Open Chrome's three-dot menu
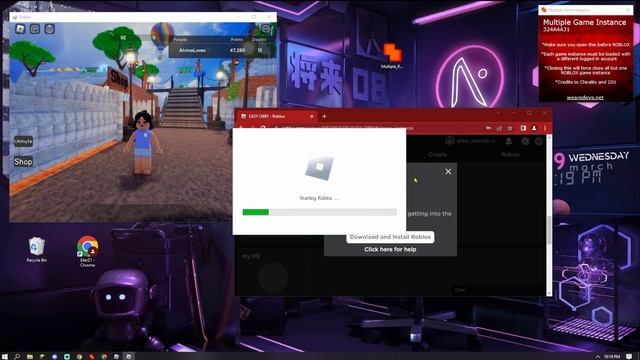This screenshot has height=360, width=640. tap(544, 128)
